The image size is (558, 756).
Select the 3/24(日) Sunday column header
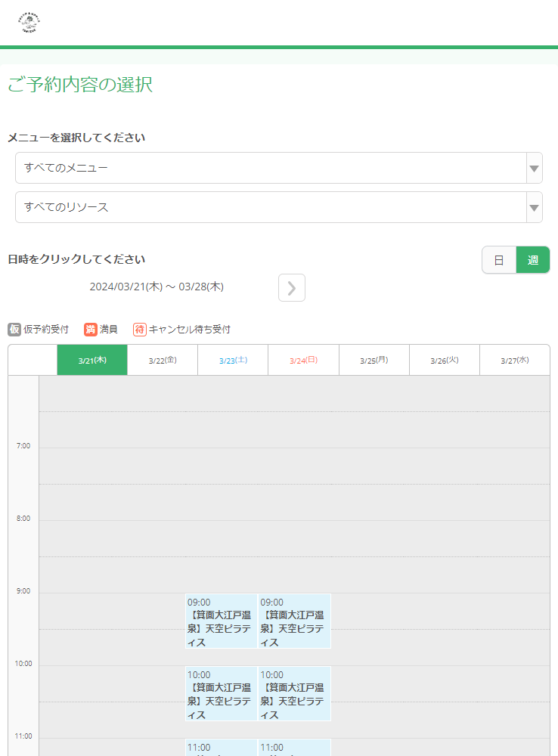[x=303, y=360]
